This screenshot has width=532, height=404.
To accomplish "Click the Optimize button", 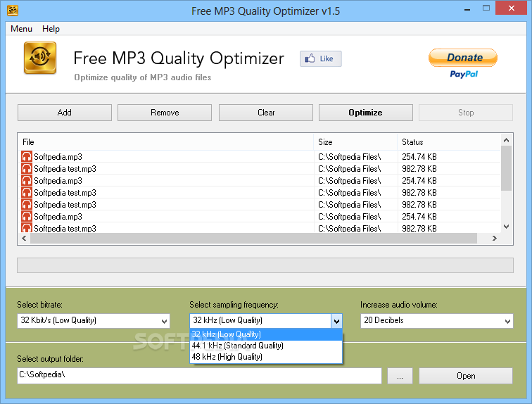I will coord(366,113).
